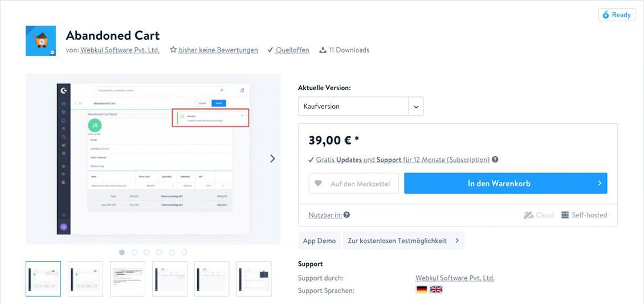The height and width of the screenshot is (304, 644).
Task: Click the help icon next to Subscription
Action: click(x=495, y=159)
